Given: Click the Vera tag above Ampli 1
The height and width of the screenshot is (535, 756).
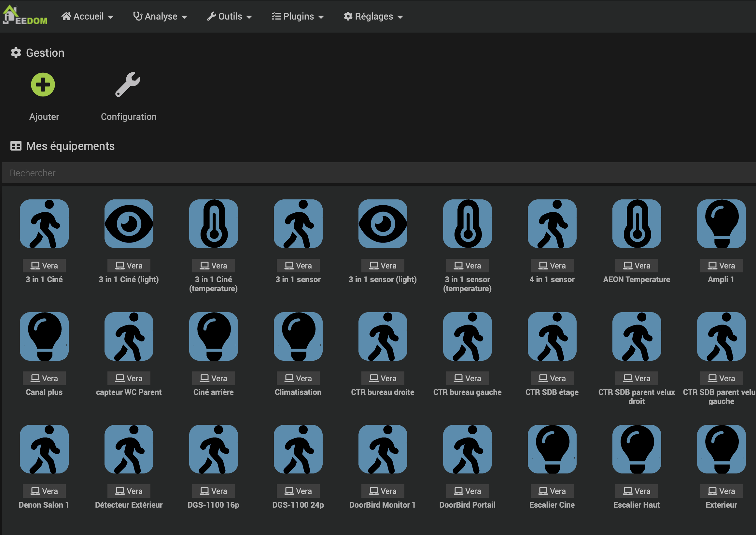Looking at the screenshot, I should (721, 266).
